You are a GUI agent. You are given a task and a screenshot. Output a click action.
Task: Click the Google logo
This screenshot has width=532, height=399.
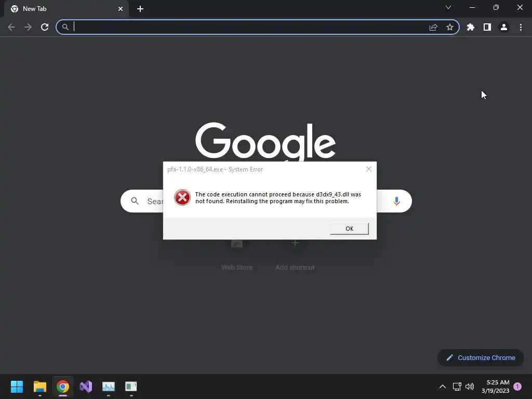point(265,141)
